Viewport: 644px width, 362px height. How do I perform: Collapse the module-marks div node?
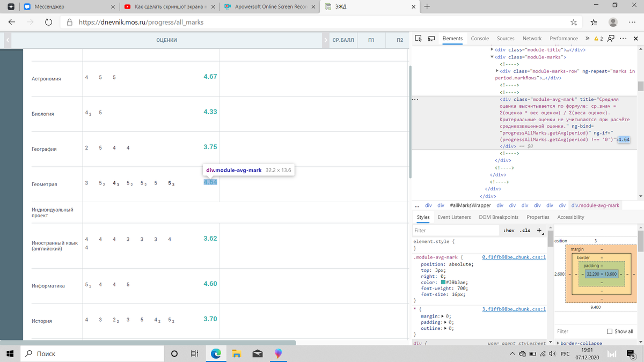[492, 57]
